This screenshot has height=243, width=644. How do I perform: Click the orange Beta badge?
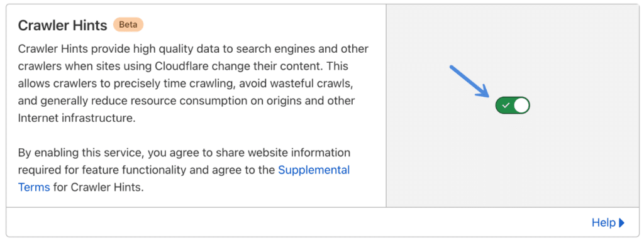point(128,24)
